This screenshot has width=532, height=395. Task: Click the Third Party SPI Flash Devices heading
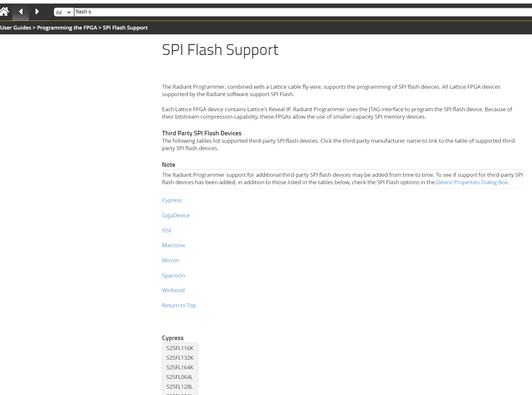202,133
